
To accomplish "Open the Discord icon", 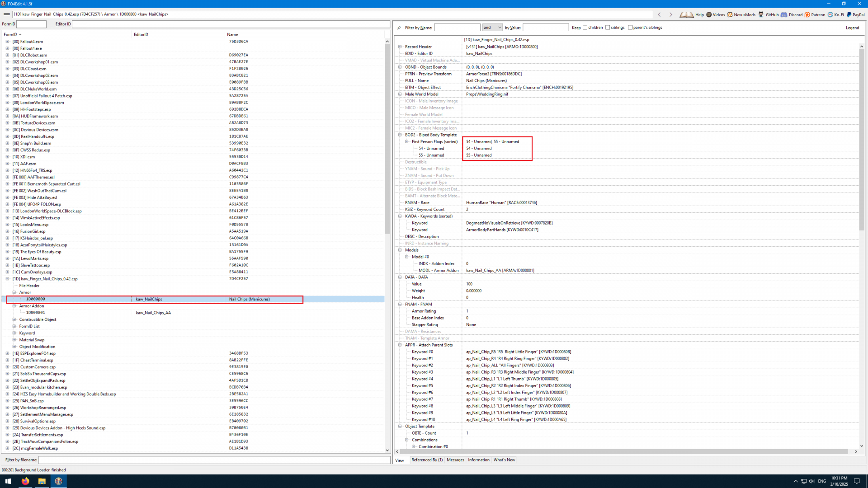I will 784,14.
